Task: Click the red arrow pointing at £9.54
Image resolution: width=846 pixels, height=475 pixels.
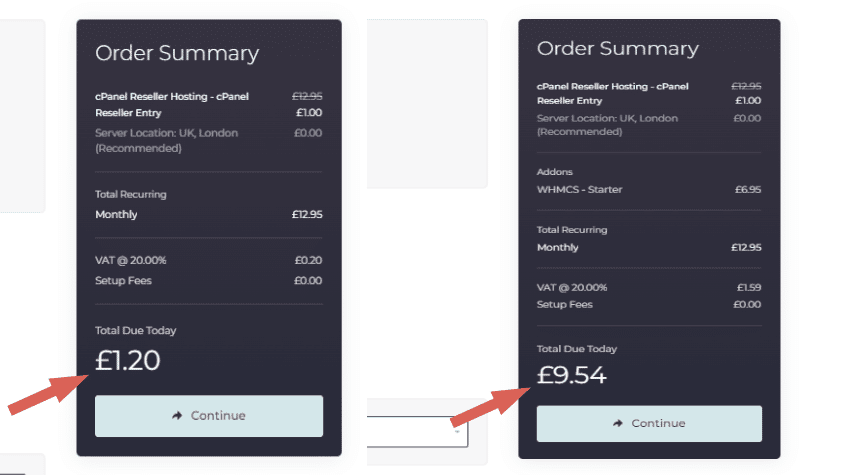Action: pos(490,407)
